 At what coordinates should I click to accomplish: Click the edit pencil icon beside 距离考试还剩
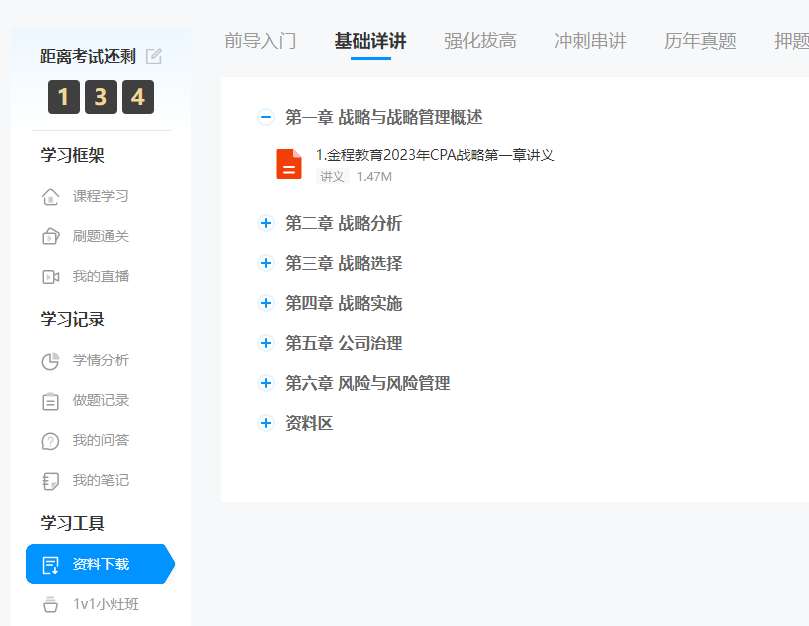point(154,56)
